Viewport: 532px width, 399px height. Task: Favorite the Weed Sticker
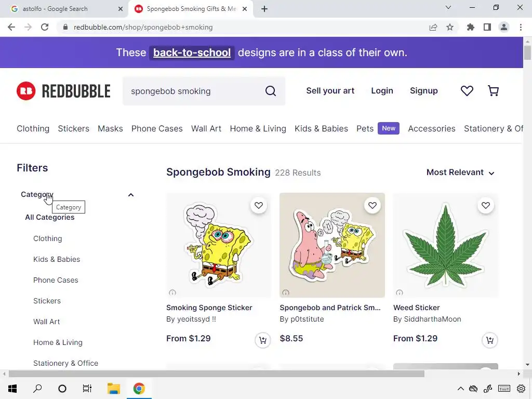[x=486, y=205]
